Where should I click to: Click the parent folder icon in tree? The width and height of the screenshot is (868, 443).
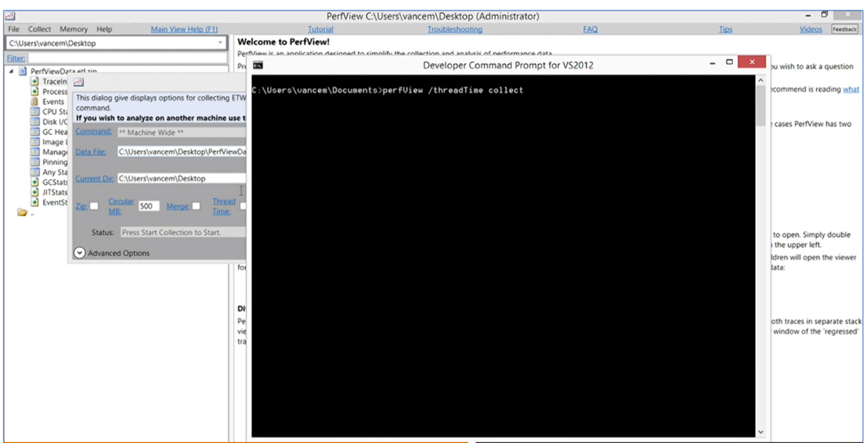(x=23, y=212)
